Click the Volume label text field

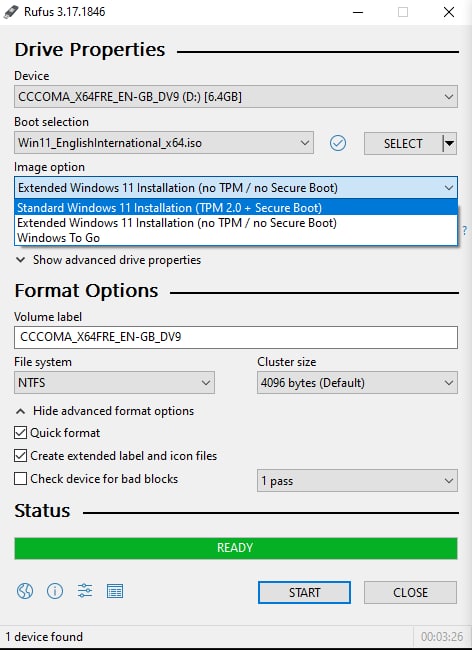pyautogui.click(x=236, y=337)
